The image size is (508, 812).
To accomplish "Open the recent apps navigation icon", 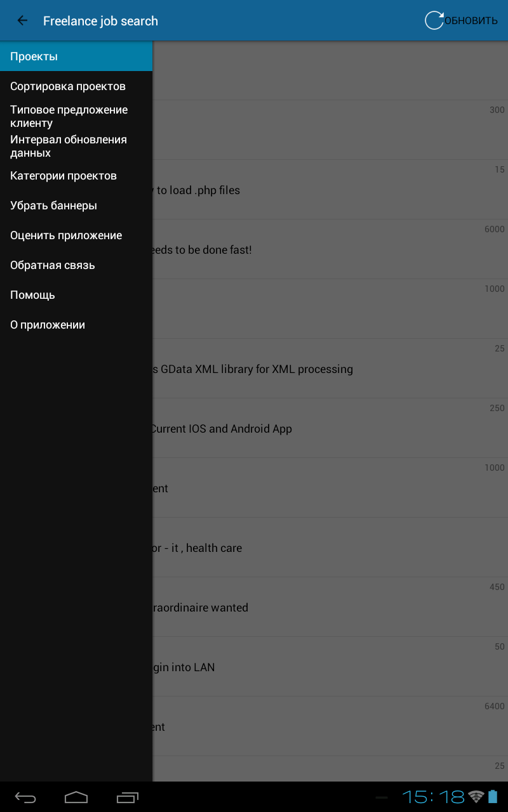I will pyautogui.click(x=127, y=797).
